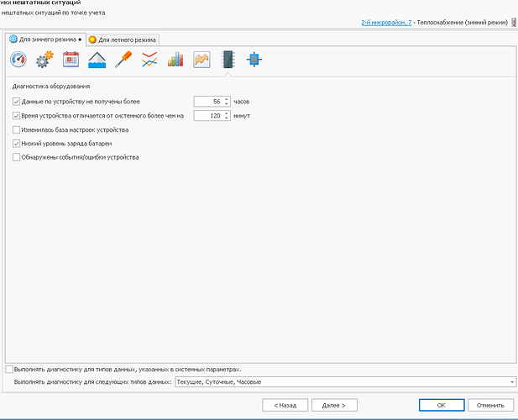Decrease the minutes spinner value

(227, 118)
